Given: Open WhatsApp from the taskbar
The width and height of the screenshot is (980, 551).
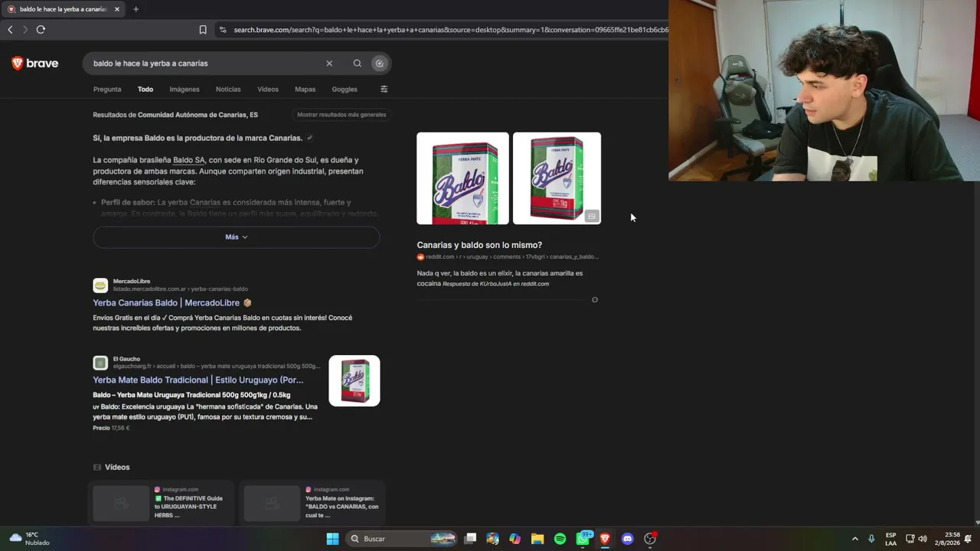Looking at the screenshot, I should click(x=583, y=539).
